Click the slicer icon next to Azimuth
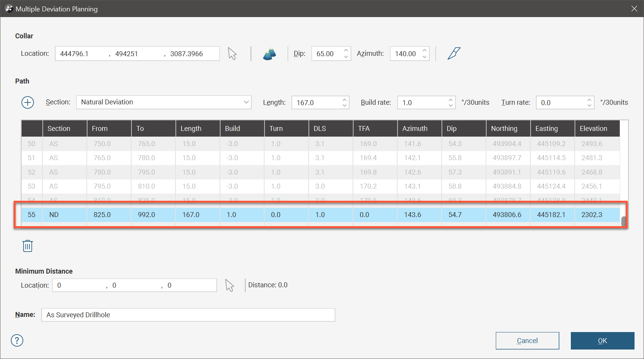 coord(454,54)
